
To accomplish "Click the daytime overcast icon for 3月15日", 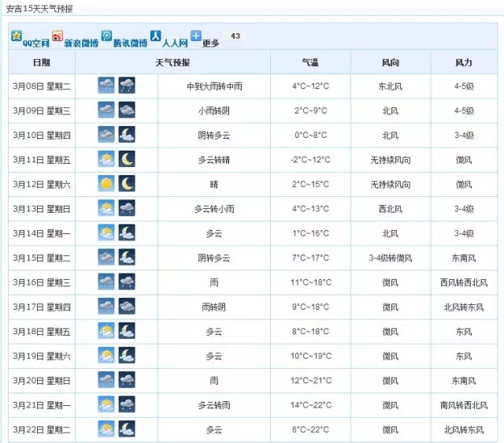I will 106,257.
